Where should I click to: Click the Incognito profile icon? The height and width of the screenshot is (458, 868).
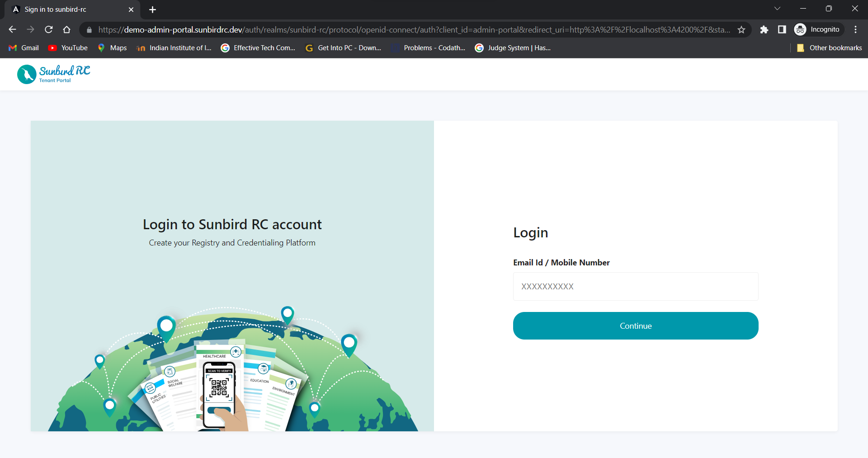pos(800,29)
